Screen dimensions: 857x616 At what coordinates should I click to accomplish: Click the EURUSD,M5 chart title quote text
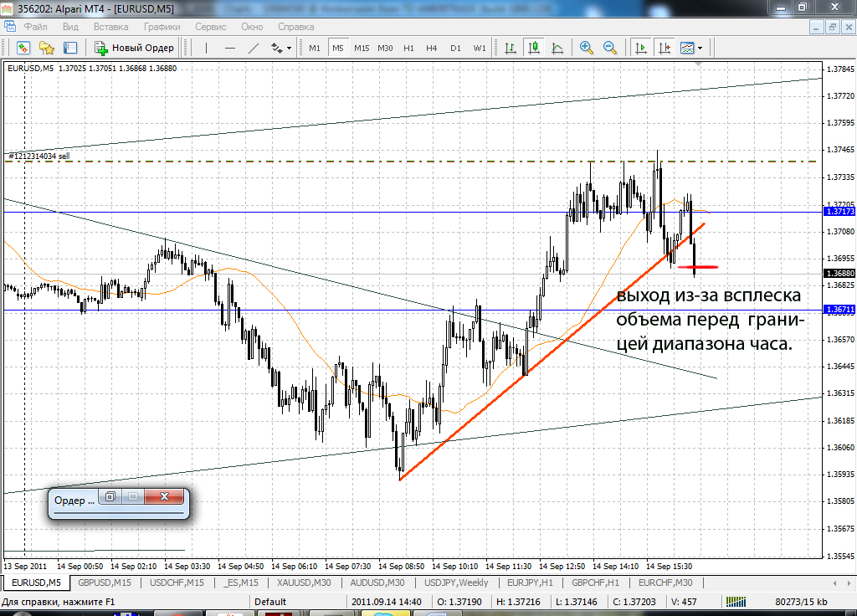[92, 69]
